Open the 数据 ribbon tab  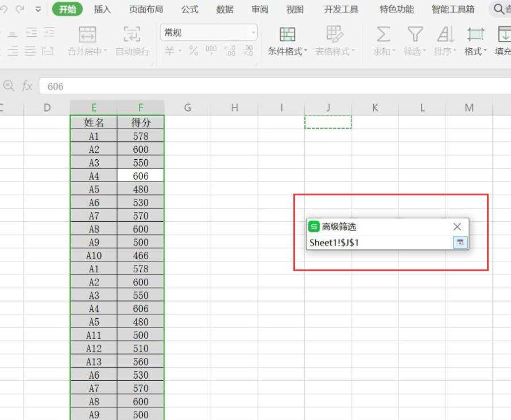click(x=225, y=9)
